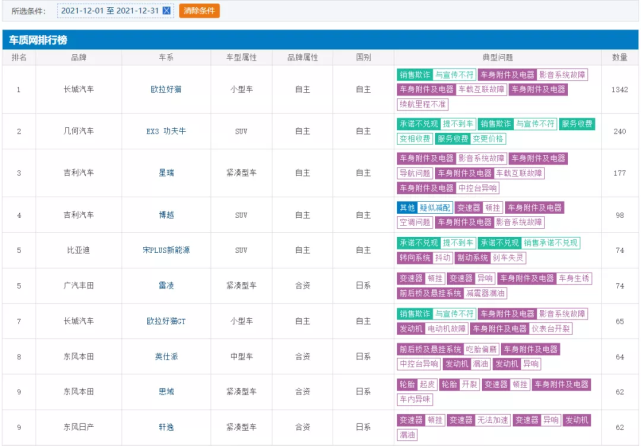The width and height of the screenshot is (641, 446).
Task: Open the EX3 功夫牛 series link
Action: [164, 131]
